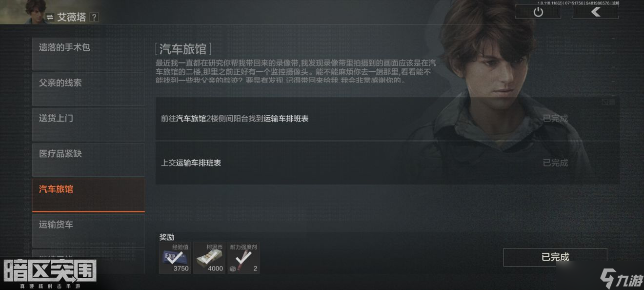
Task: Open the question mark help icon
Action: [94, 17]
